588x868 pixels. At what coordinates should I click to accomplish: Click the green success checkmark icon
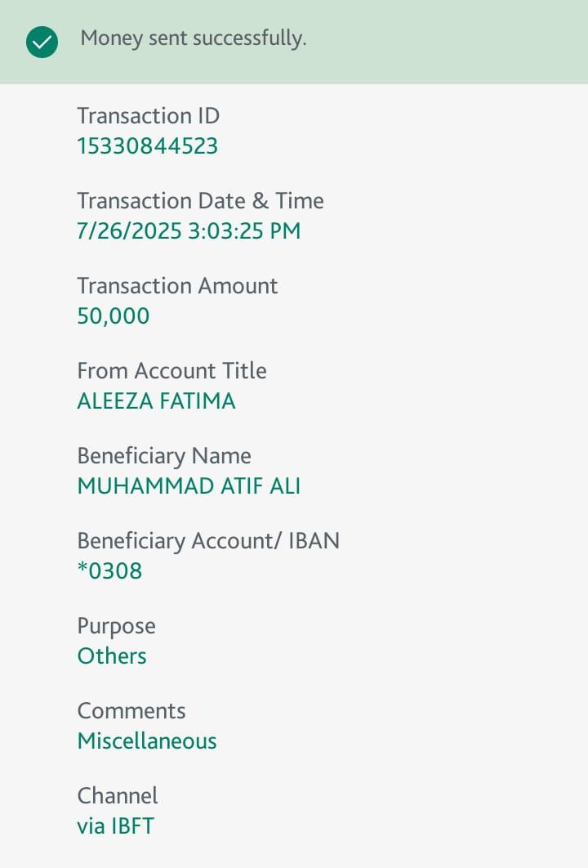[42, 42]
